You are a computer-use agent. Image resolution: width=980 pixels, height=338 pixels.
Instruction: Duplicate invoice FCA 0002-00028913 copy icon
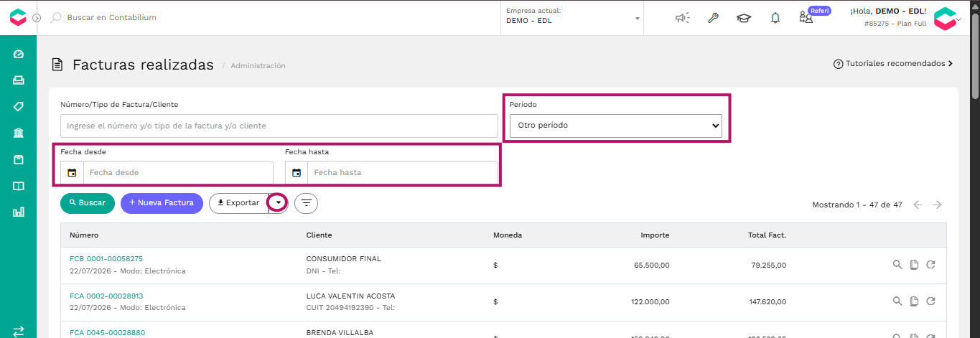click(x=914, y=301)
